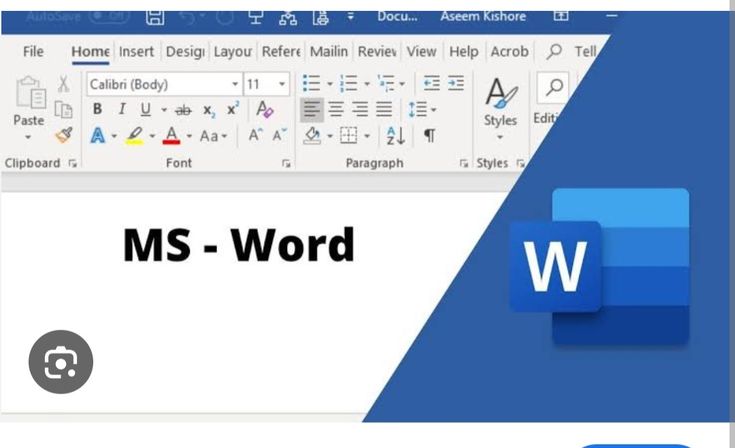The image size is (735, 448).
Task: Switch to the View tab
Action: (421, 51)
